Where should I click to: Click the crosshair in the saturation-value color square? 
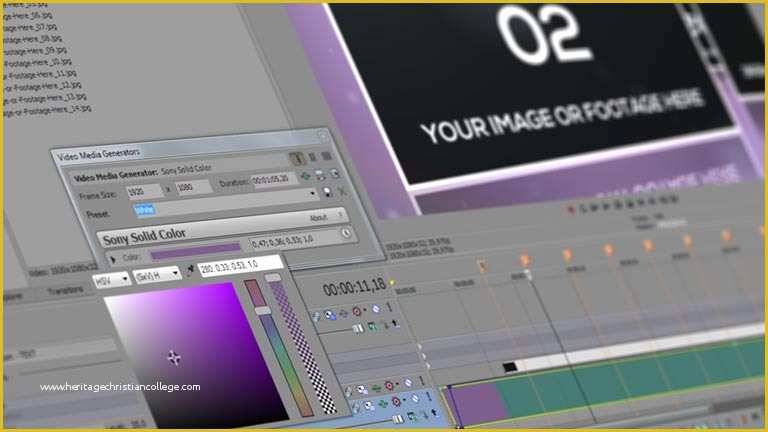pyautogui.click(x=174, y=358)
